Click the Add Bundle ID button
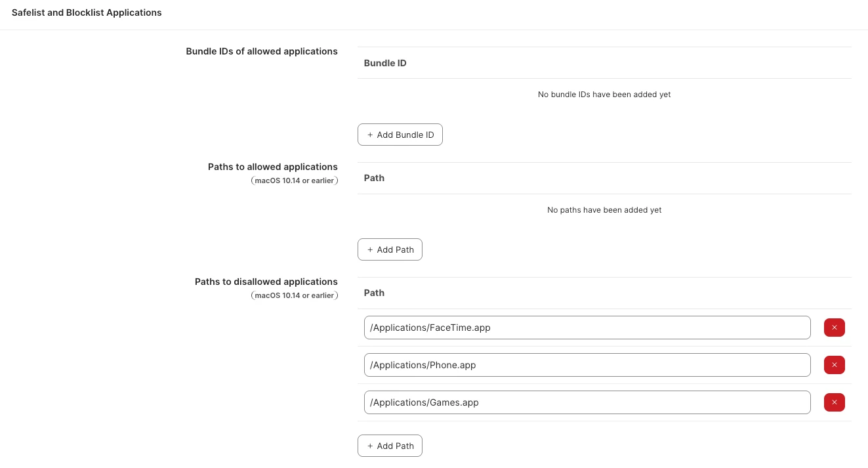 400,135
